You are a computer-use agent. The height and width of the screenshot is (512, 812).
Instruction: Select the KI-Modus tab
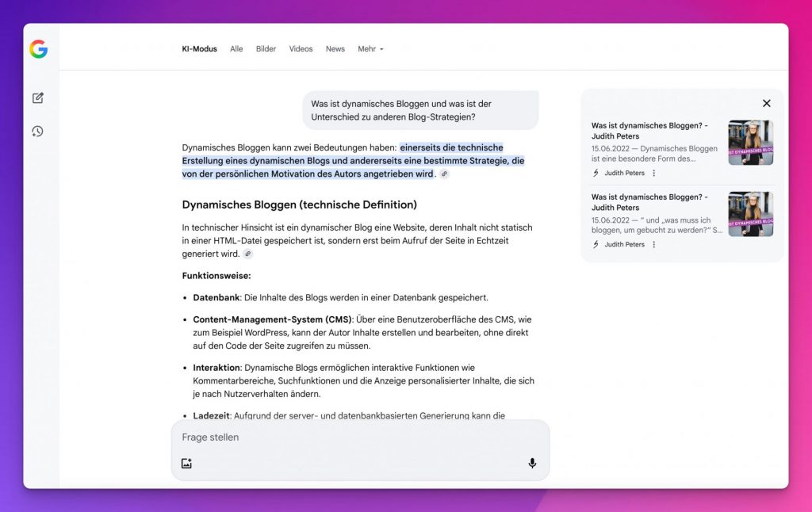[199, 49]
